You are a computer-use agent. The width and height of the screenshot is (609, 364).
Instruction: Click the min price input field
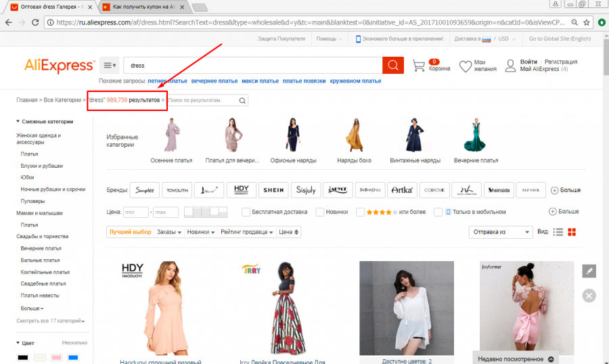pyautogui.click(x=136, y=212)
